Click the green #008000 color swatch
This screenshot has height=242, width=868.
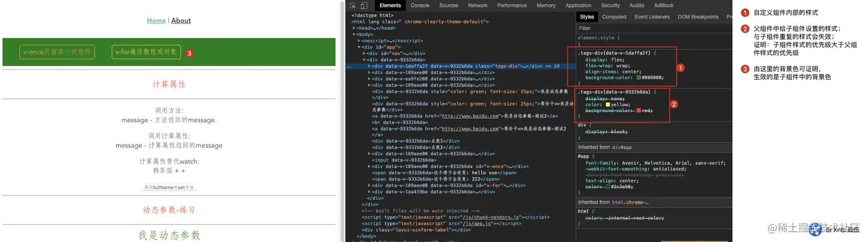pos(639,78)
